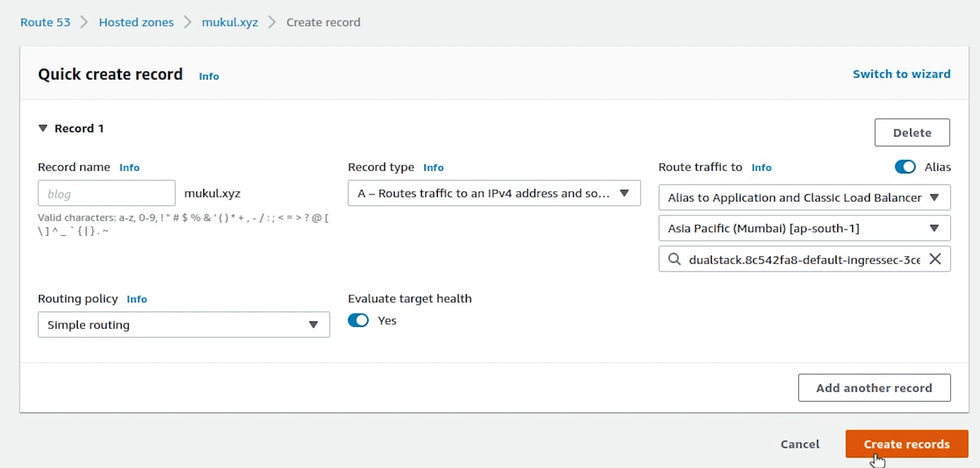Expand the Routing policy dropdown

click(184, 325)
